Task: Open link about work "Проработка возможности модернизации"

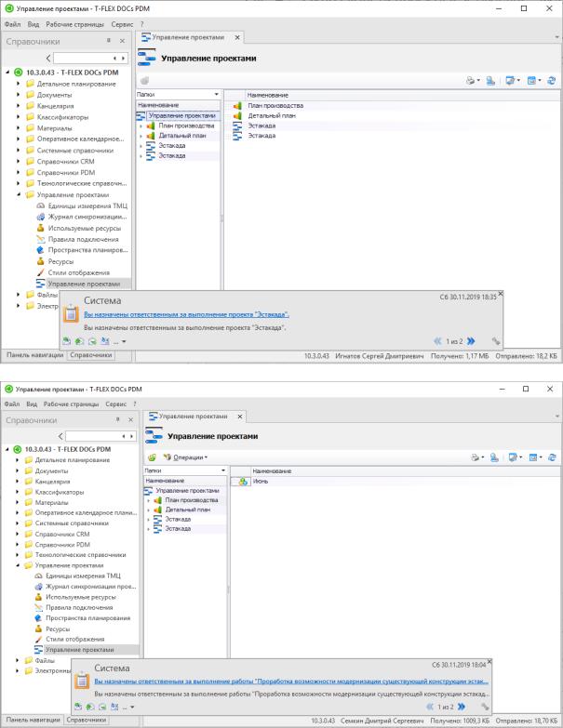Action: (291, 682)
